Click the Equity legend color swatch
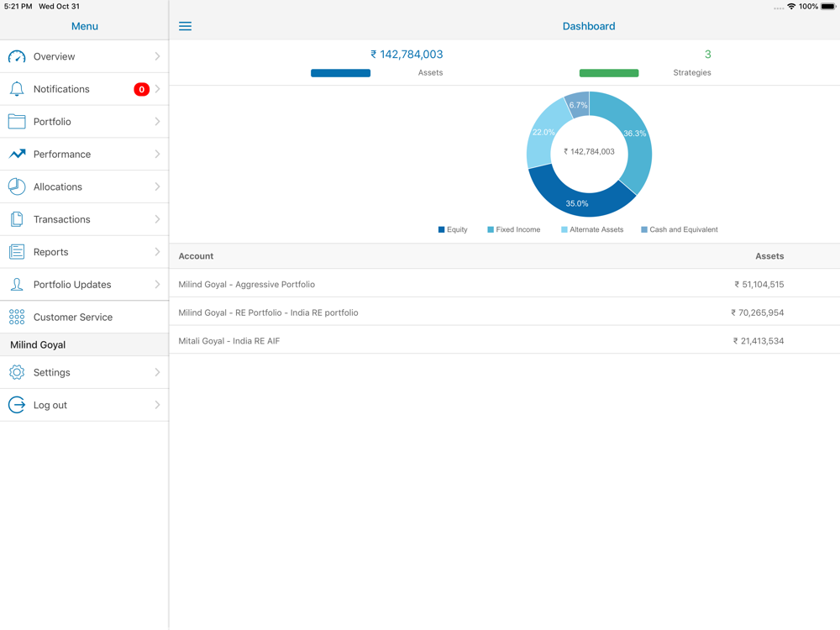The width and height of the screenshot is (840, 630). tap(442, 230)
